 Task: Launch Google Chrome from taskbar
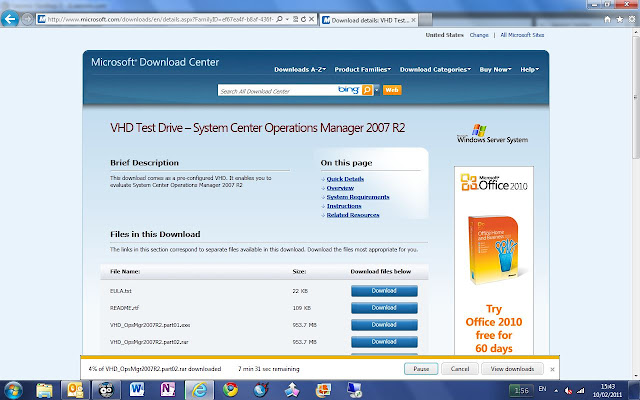click(x=230, y=390)
